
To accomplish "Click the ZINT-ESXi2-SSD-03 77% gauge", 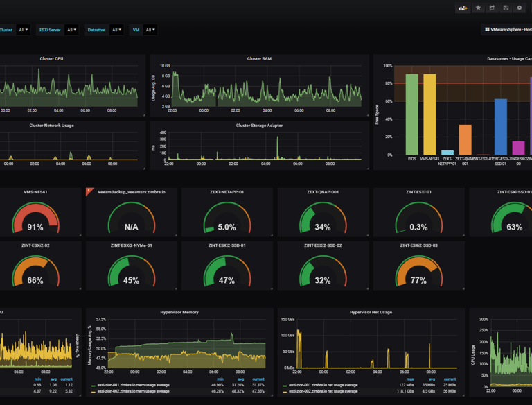I will [x=418, y=271].
